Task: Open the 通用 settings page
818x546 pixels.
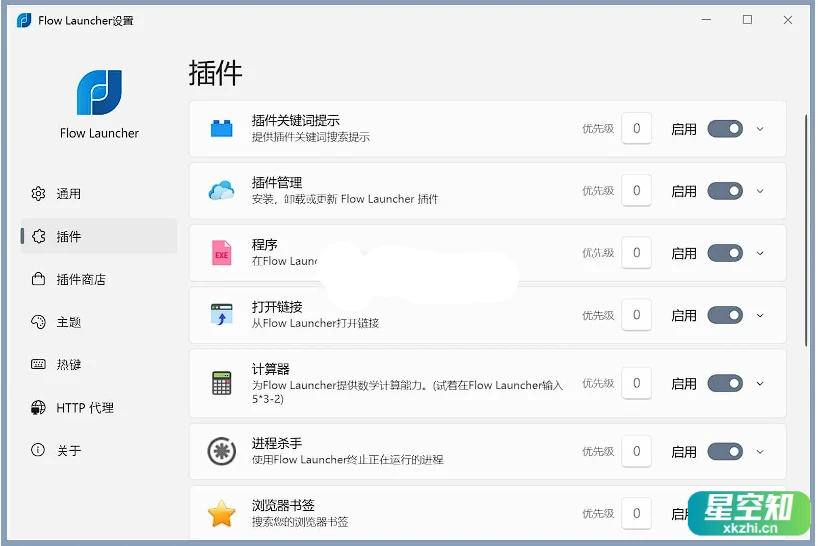Action: tap(99, 193)
